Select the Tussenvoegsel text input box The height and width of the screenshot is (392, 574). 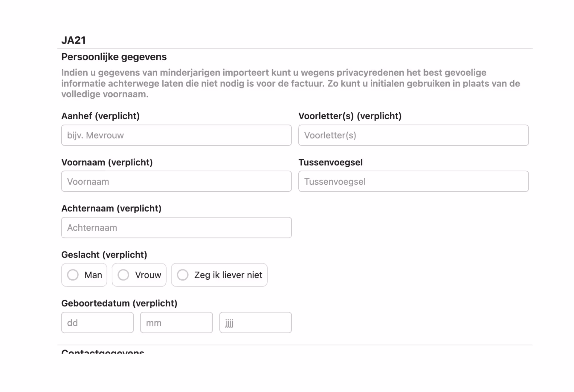pos(413,181)
